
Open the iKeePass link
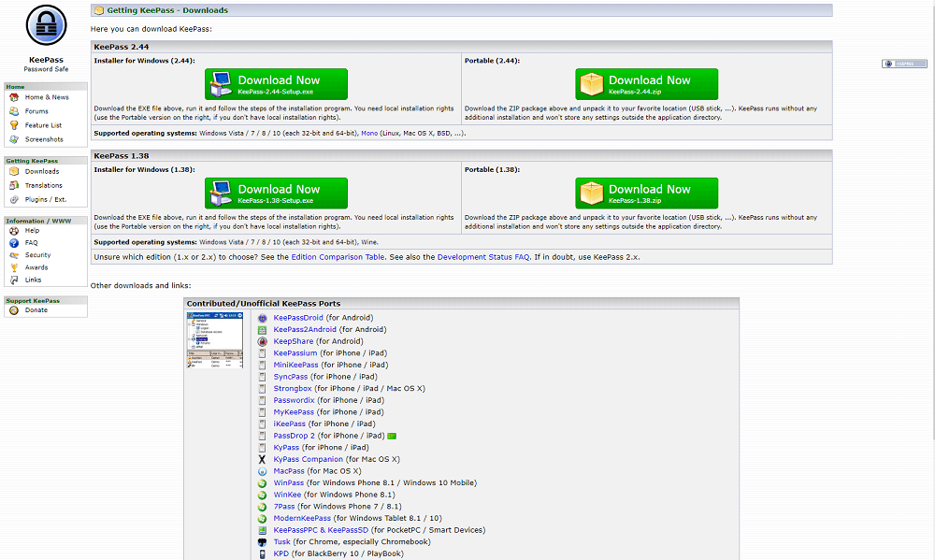tap(289, 424)
